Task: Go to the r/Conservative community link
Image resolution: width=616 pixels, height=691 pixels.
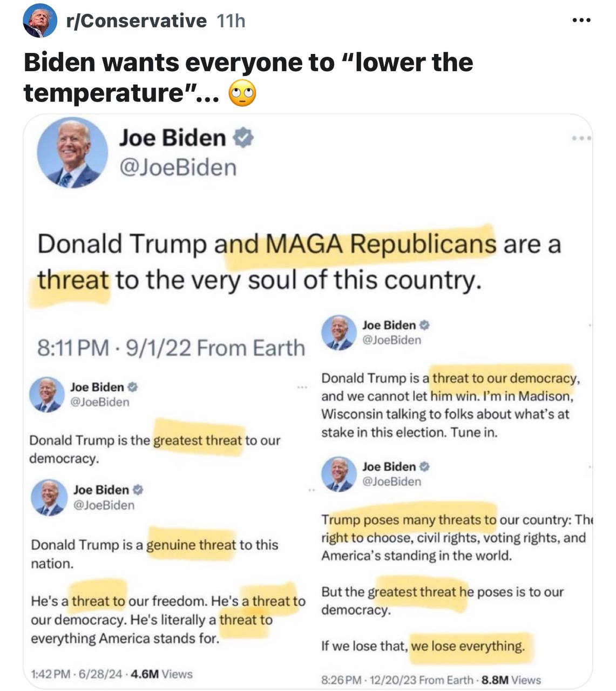Action: (x=136, y=21)
